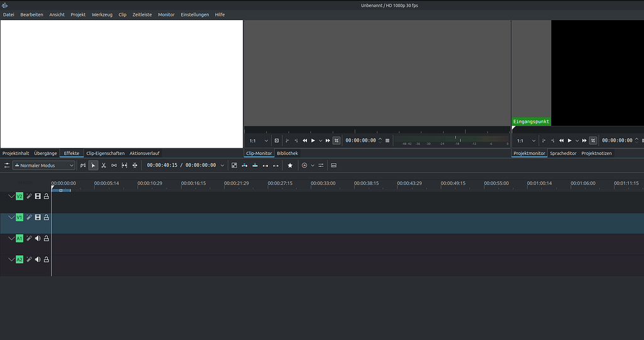
Task: Open the Clip-Monitor hamburger options menu
Action: pos(387,140)
